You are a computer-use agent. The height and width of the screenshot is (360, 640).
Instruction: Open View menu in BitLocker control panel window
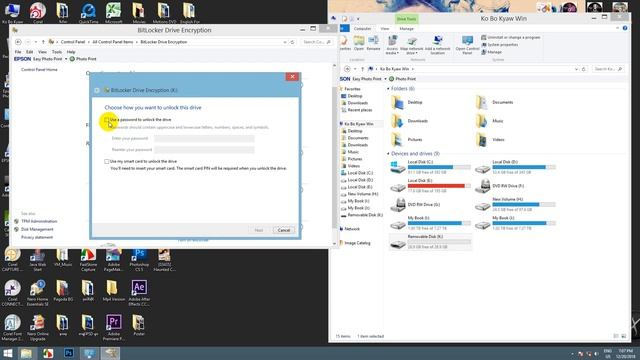tap(42, 52)
